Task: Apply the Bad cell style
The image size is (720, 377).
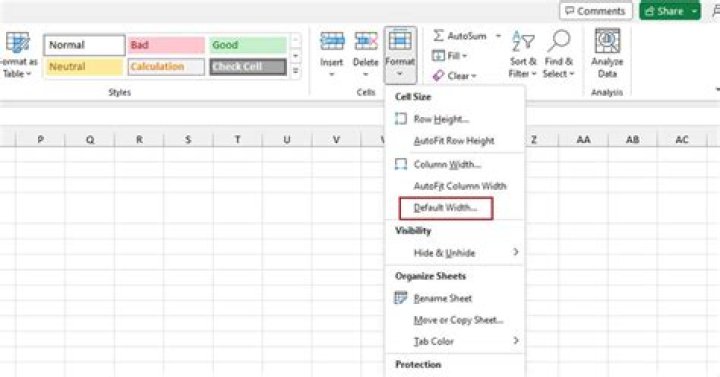Action: pos(166,45)
